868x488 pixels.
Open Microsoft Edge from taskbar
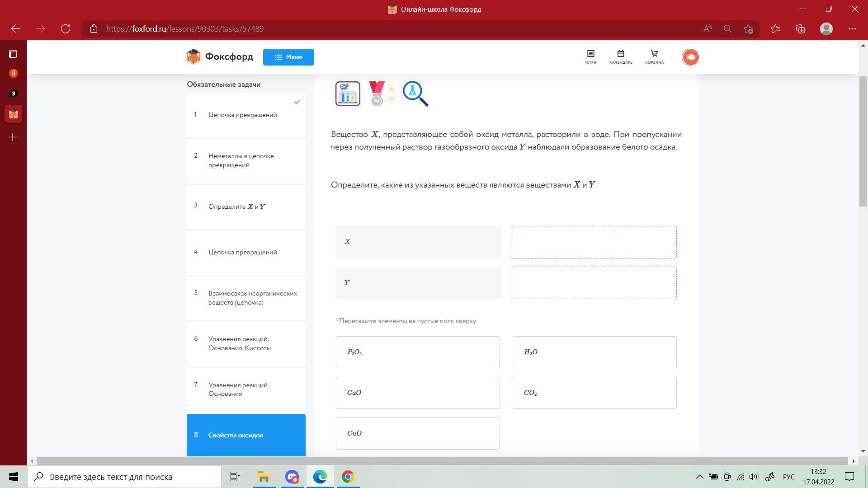coord(320,477)
